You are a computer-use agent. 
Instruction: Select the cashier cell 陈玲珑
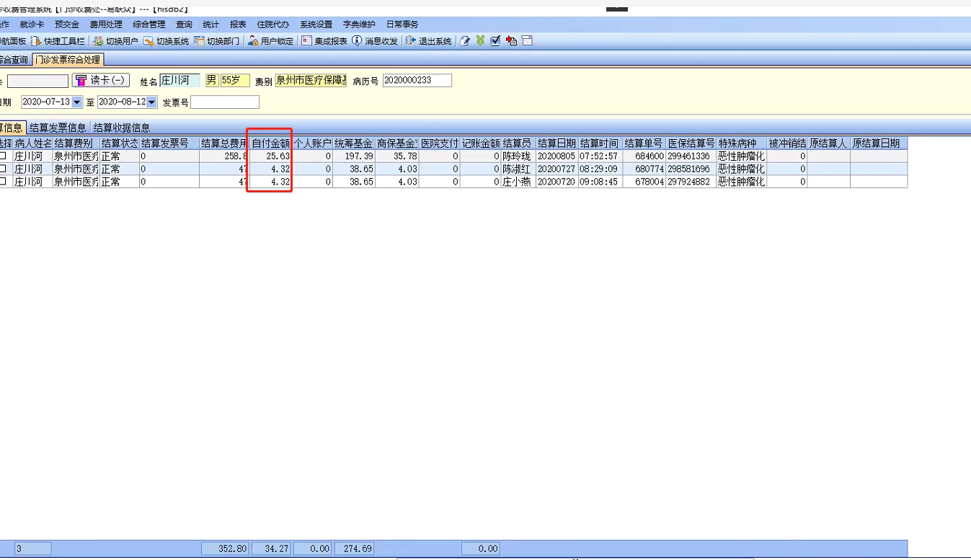point(518,156)
